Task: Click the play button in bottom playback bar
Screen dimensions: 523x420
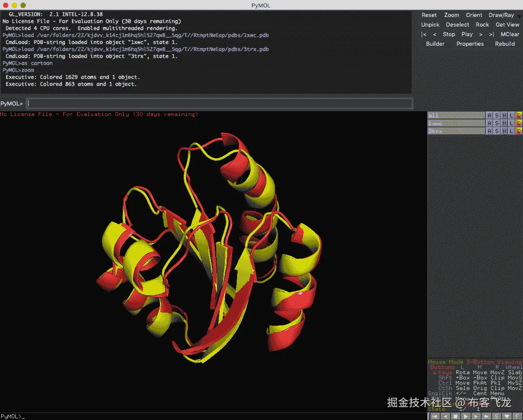Action: click(x=466, y=417)
